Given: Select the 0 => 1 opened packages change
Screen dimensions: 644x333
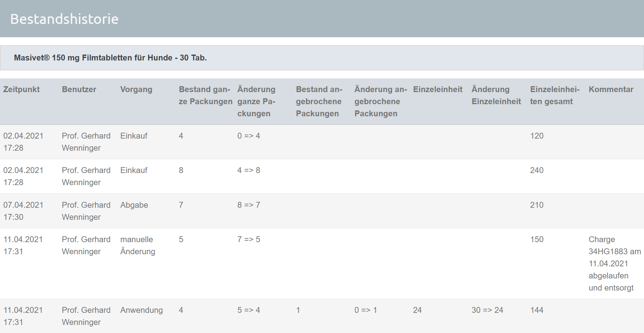Looking at the screenshot, I should click(x=365, y=310).
